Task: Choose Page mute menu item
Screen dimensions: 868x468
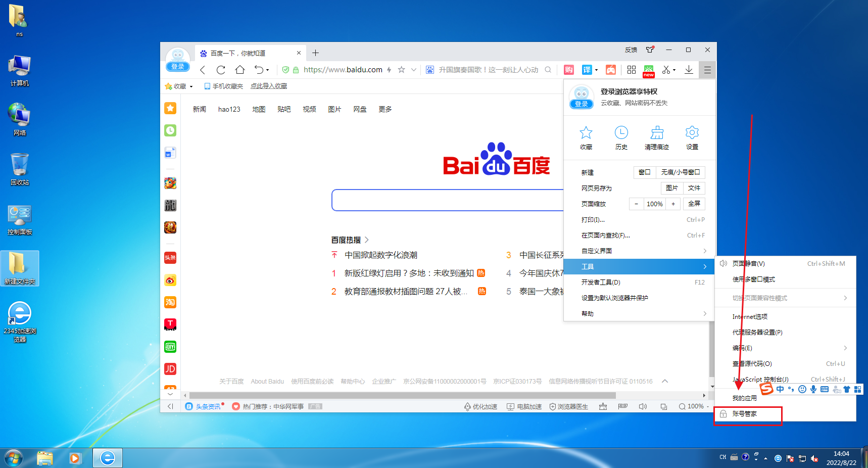Action: [x=786, y=263]
